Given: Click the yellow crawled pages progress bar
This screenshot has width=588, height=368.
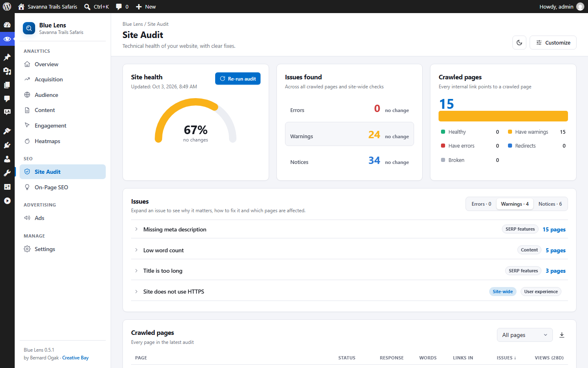Looking at the screenshot, I should click(503, 116).
